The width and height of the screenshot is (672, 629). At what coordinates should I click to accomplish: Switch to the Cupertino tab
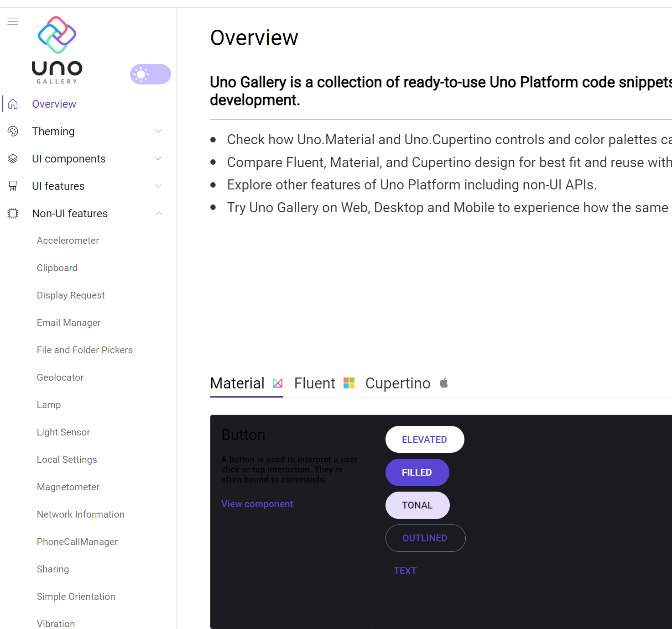point(397,383)
